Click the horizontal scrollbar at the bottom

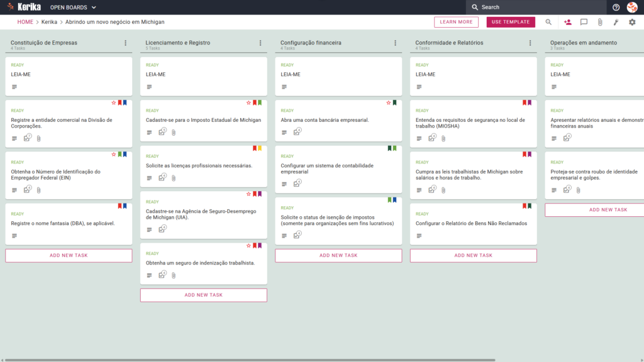coord(250,360)
